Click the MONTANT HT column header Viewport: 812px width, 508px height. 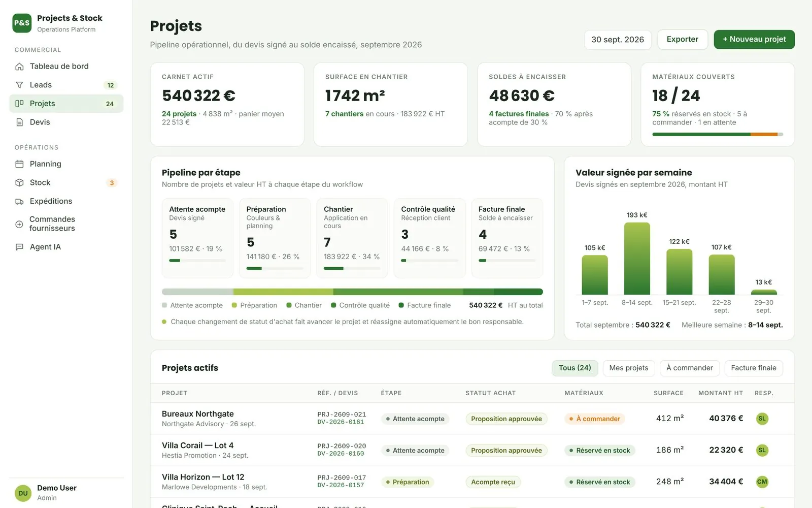coord(720,393)
